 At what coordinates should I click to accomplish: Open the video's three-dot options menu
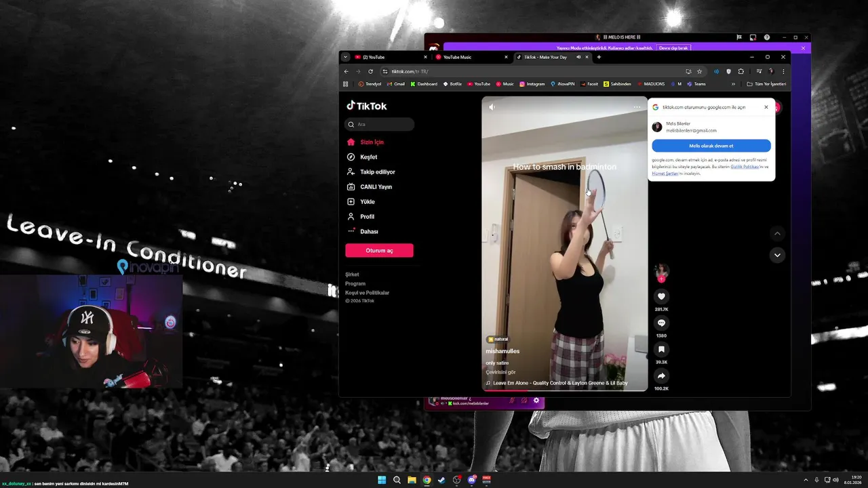point(637,107)
